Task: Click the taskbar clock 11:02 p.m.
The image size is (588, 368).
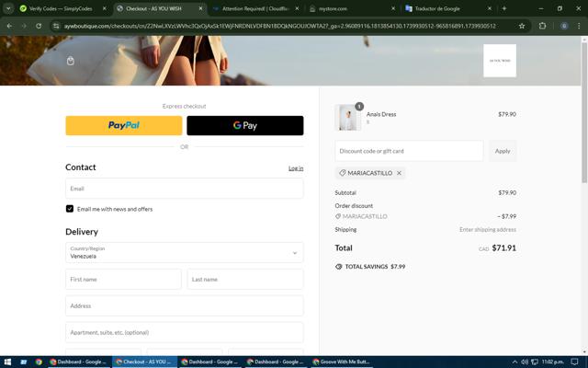Action: coord(553,362)
